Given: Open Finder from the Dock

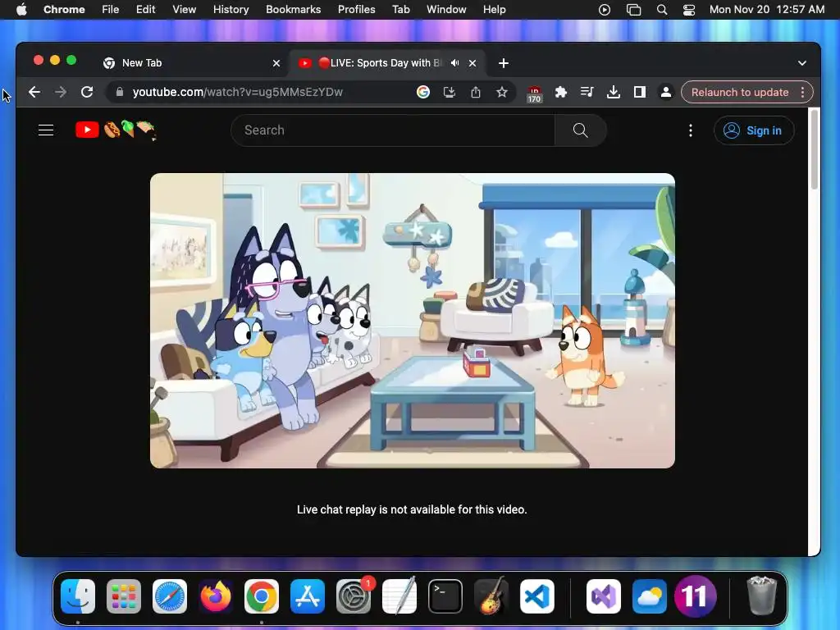Looking at the screenshot, I should tap(78, 596).
